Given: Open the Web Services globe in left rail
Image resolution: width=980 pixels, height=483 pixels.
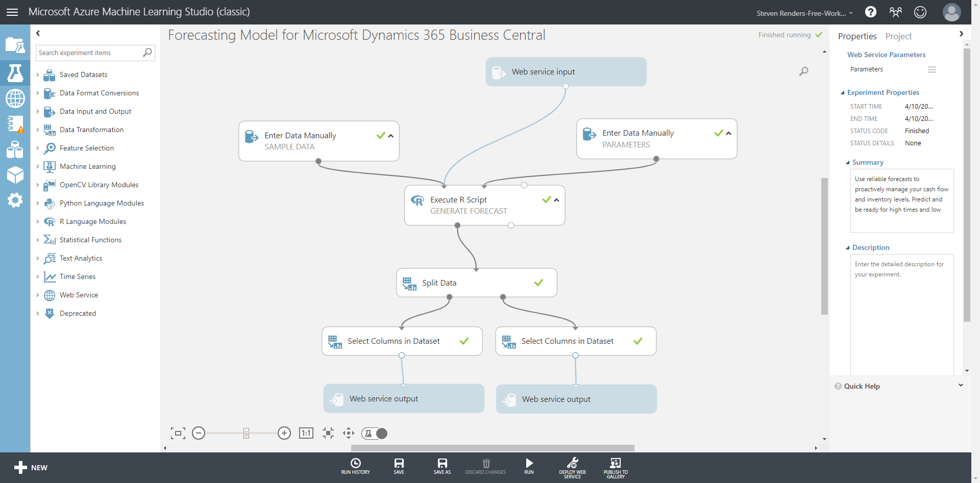Looking at the screenshot, I should click(x=15, y=98).
